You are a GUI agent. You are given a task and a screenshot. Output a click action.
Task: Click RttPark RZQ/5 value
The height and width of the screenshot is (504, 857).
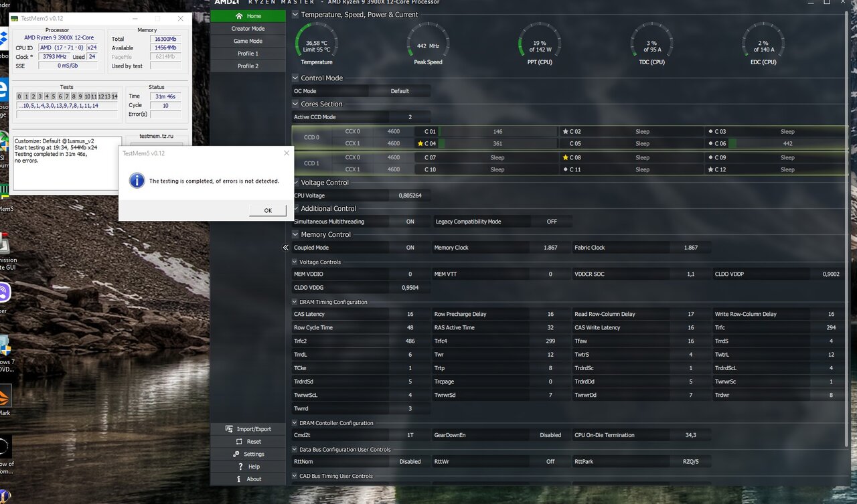tap(691, 462)
